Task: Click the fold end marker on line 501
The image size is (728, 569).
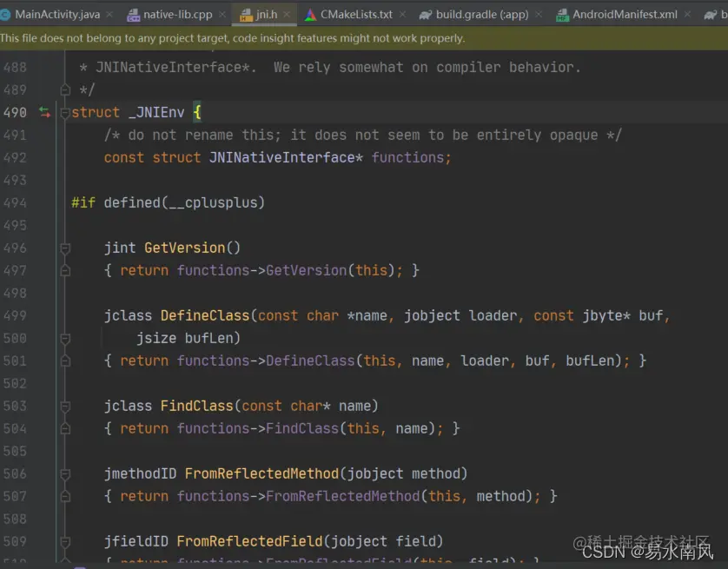Action: (65, 361)
